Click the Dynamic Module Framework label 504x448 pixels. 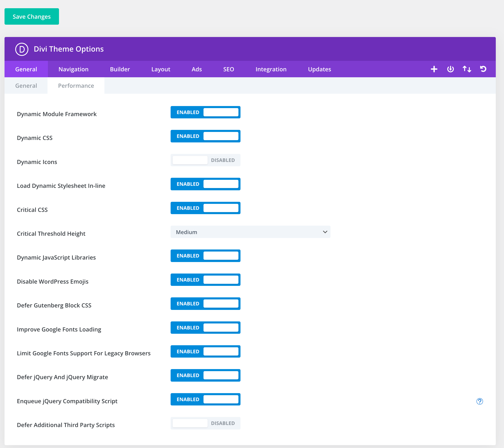pyautogui.click(x=57, y=114)
